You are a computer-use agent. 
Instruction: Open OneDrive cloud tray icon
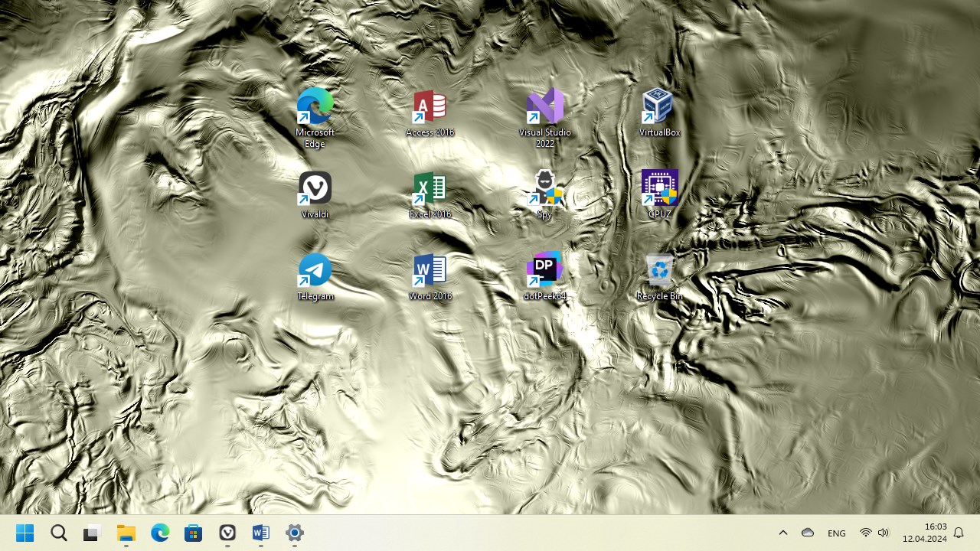click(x=808, y=533)
